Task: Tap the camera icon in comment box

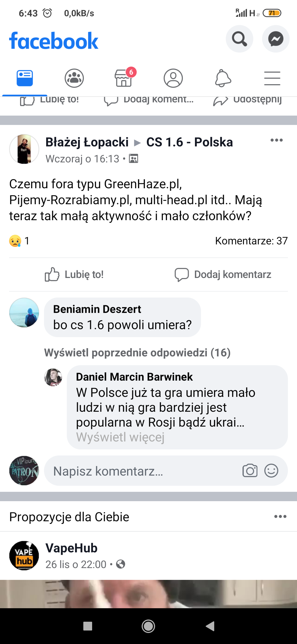Action: click(250, 471)
